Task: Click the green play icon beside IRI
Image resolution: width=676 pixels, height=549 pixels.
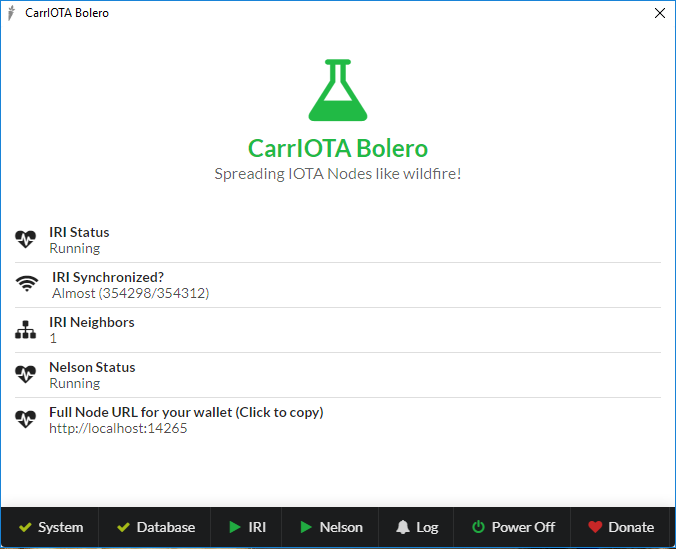Action: tap(235, 527)
